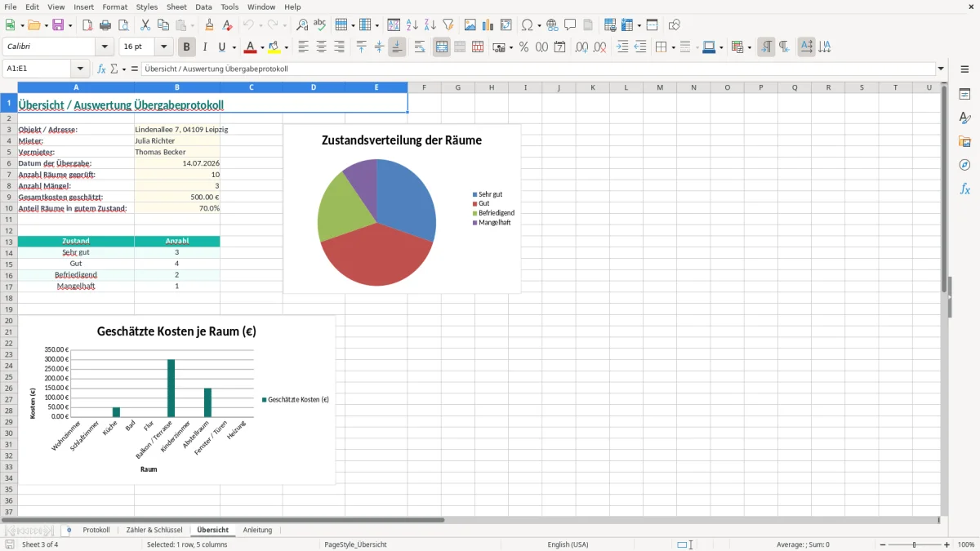Open sidebar Navigator compass icon
Screen dimensions: 980x551
964,166
